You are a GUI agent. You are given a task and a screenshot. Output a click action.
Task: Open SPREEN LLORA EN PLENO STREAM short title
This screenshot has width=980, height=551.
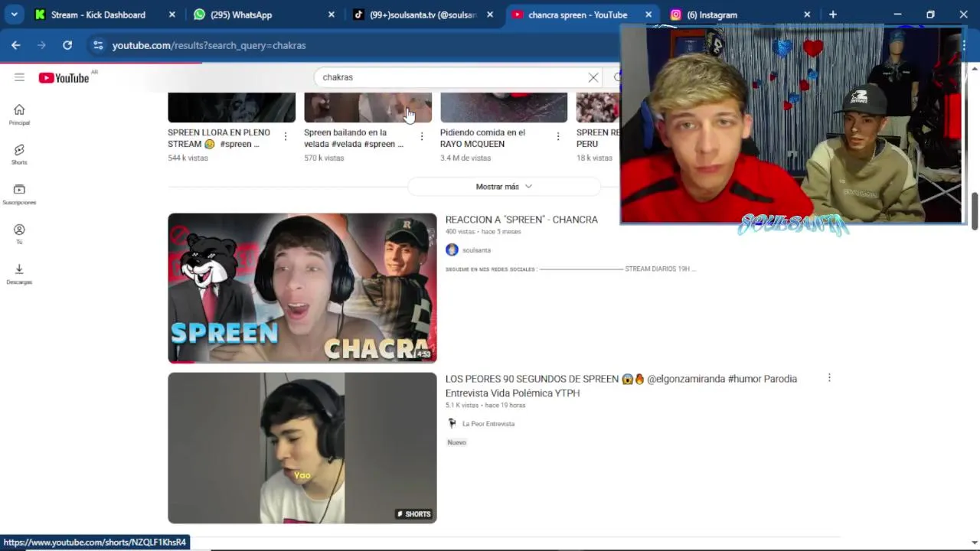click(x=219, y=138)
